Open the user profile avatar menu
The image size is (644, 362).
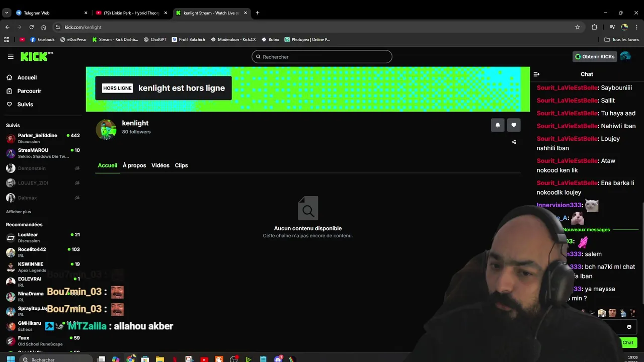click(x=625, y=56)
